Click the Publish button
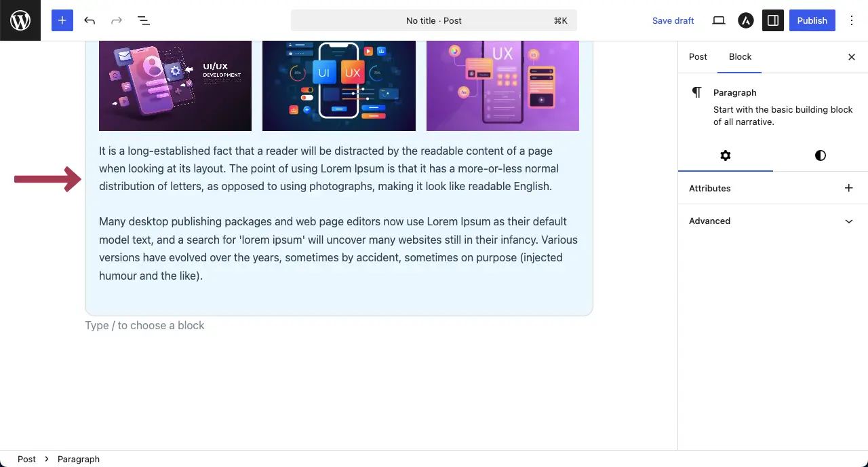The width and height of the screenshot is (868, 467). 812,20
